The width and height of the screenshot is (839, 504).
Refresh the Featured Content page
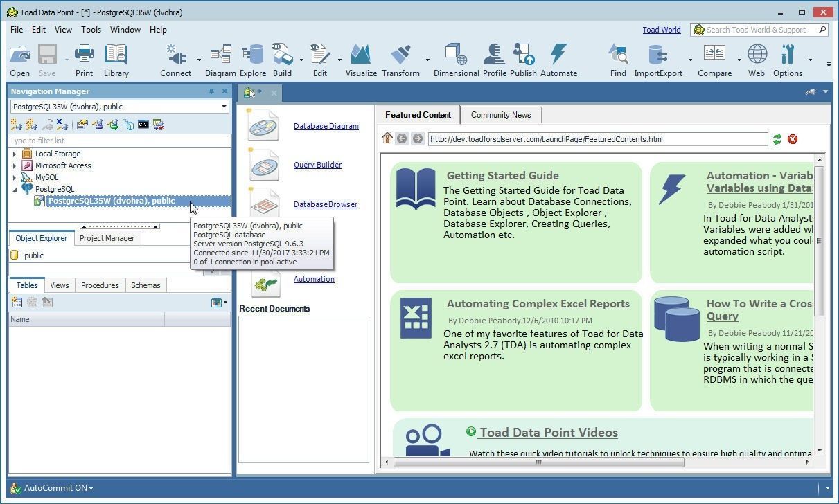[777, 139]
